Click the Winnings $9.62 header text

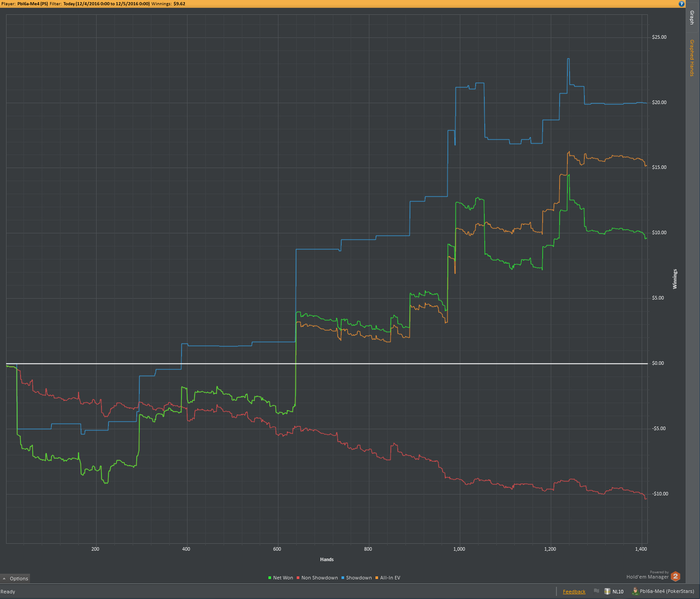[168, 4]
